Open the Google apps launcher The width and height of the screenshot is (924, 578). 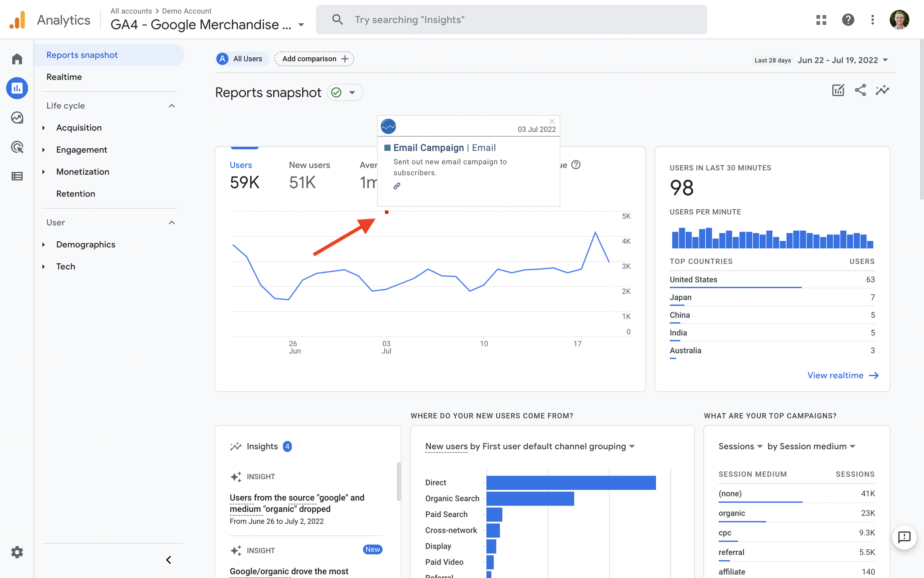pyautogui.click(x=821, y=20)
